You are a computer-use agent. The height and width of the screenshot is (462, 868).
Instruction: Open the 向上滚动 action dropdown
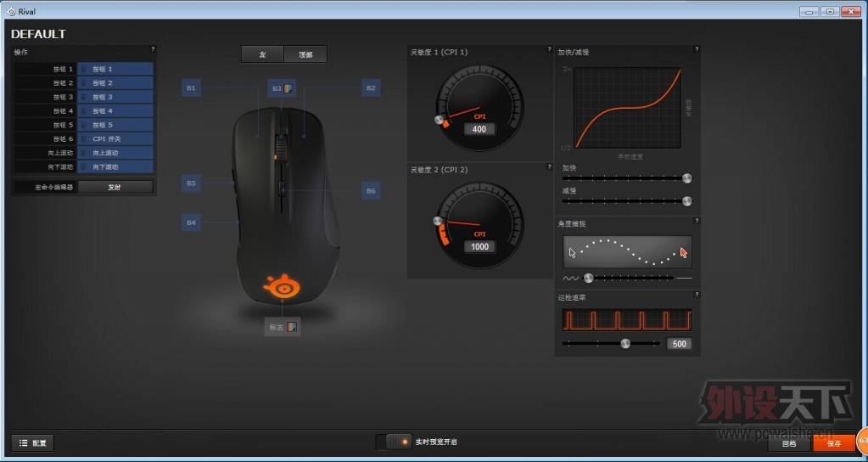coord(115,152)
